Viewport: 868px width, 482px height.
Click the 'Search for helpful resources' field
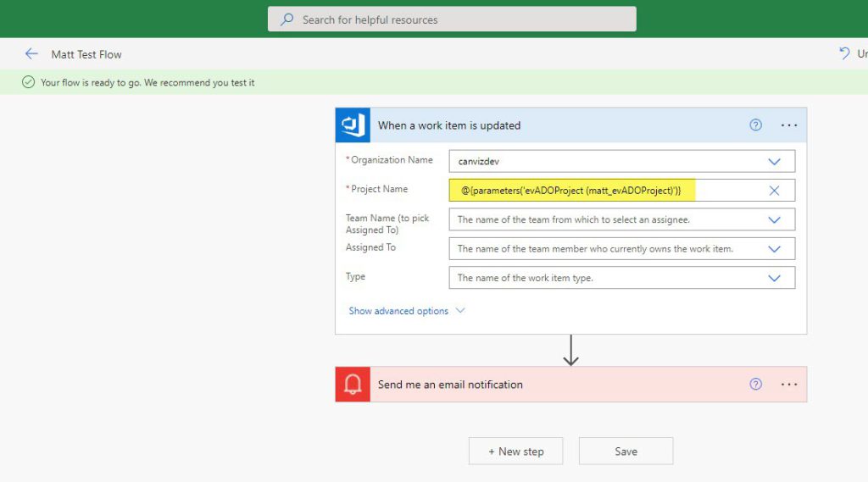pyautogui.click(x=452, y=19)
